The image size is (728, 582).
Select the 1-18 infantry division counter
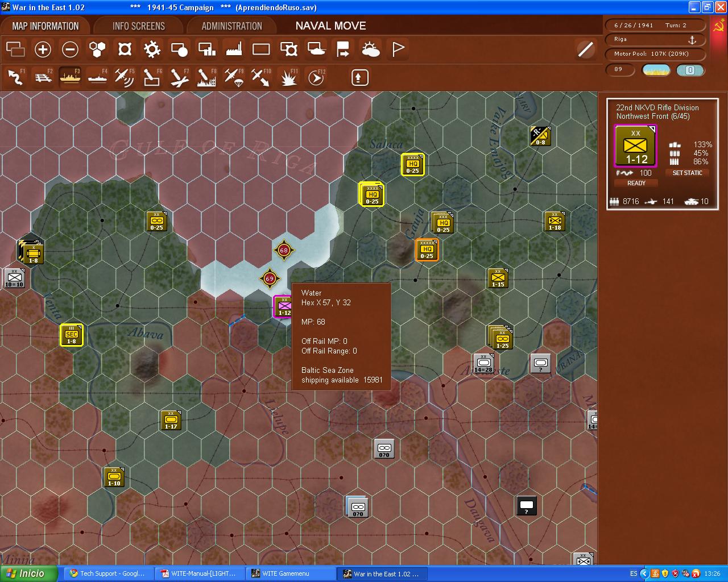pyautogui.click(x=555, y=222)
